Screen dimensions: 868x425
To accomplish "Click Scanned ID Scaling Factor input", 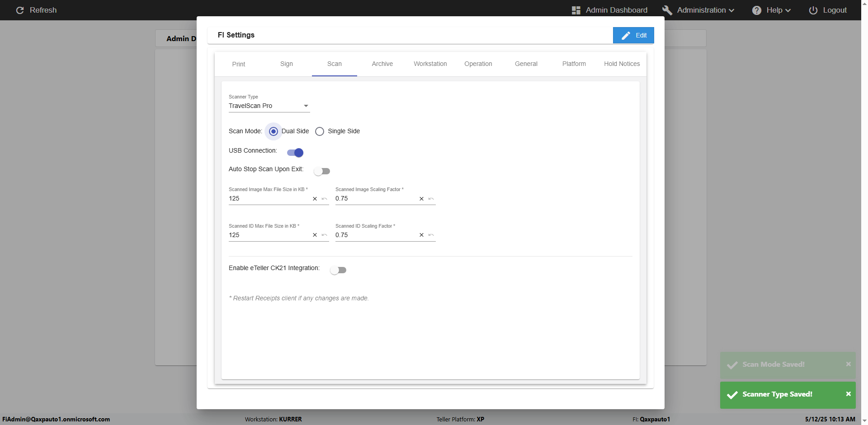I will coord(376,235).
